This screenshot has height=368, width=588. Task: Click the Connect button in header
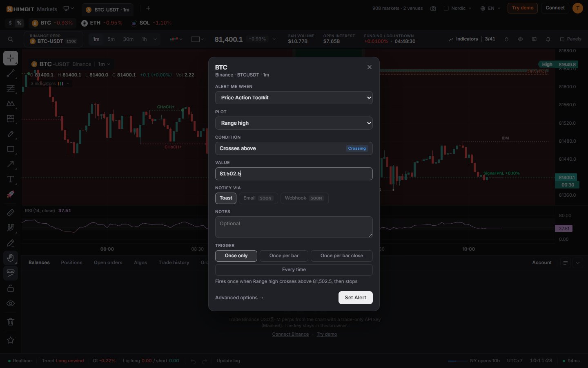pyautogui.click(x=555, y=8)
